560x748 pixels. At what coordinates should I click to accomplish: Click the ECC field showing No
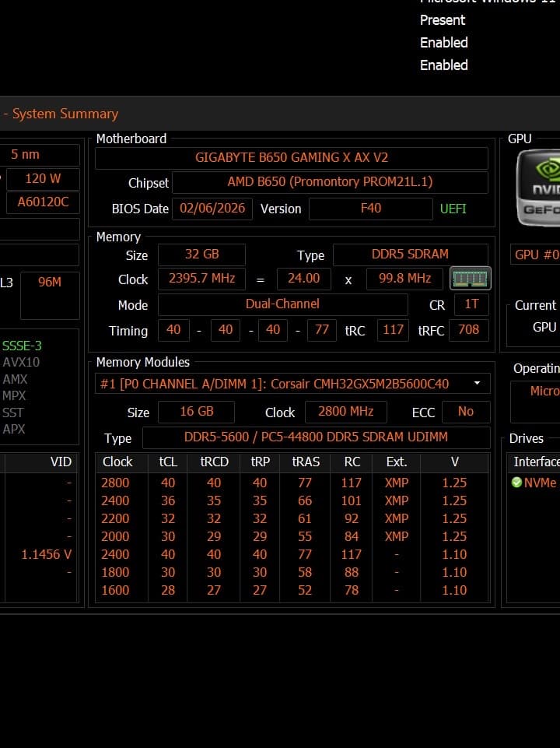466,412
